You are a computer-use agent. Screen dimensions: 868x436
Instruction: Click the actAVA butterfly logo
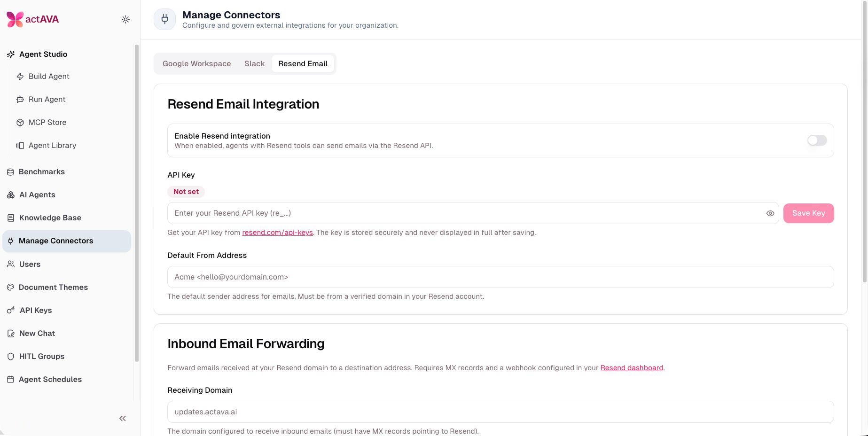click(15, 19)
